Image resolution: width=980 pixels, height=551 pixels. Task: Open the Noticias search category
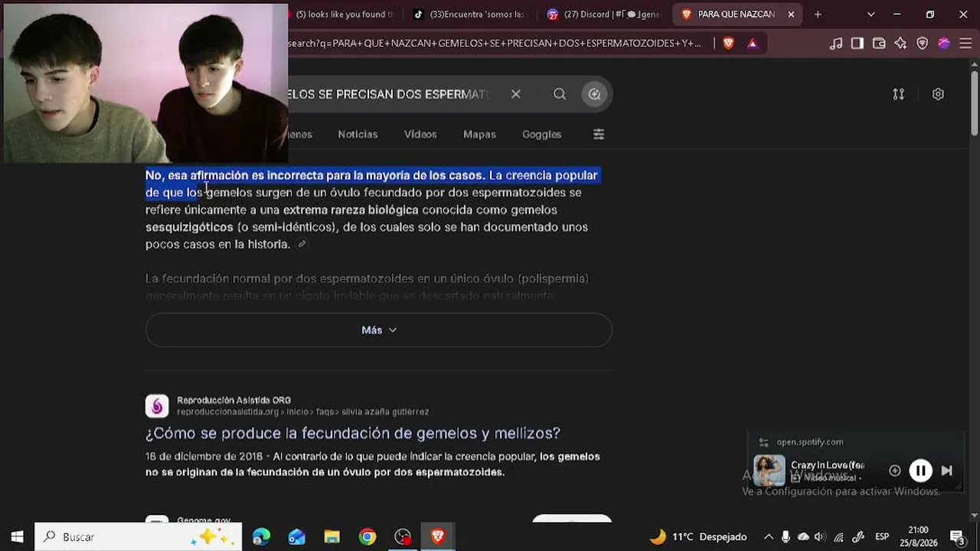point(358,134)
